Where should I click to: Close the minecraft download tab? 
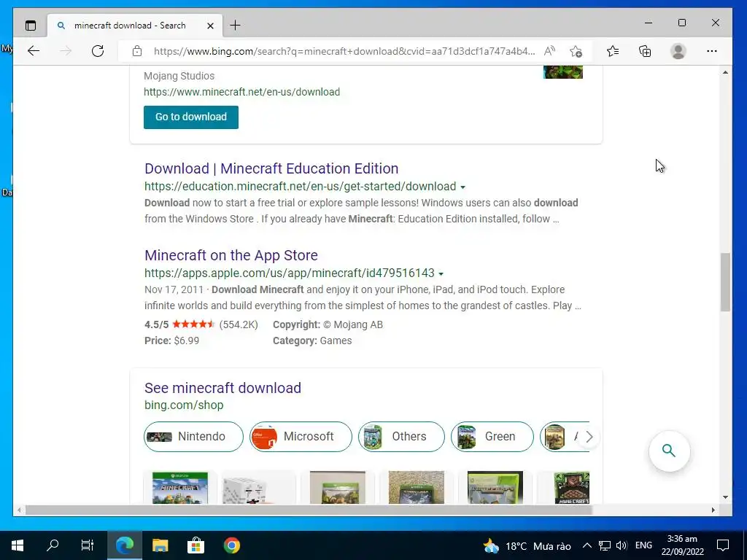tap(210, 26)
